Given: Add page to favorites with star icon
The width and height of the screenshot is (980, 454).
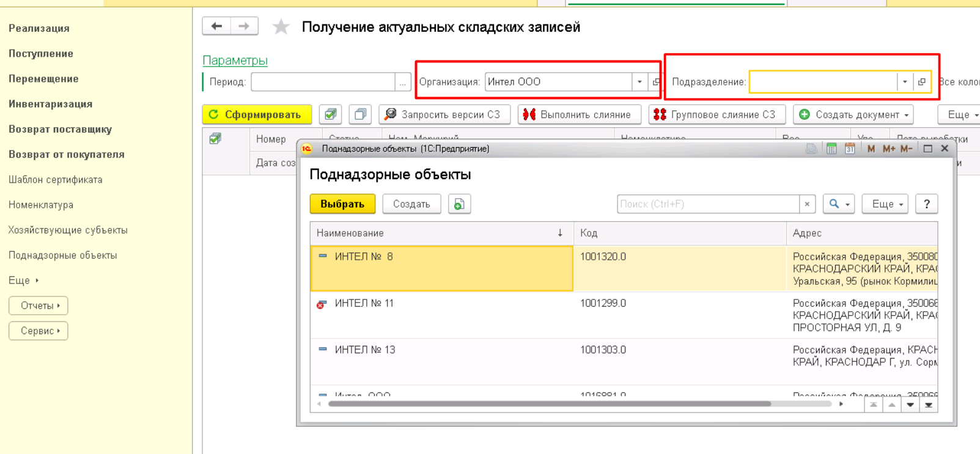Looking at the screenshot, I should click(281, 27).
